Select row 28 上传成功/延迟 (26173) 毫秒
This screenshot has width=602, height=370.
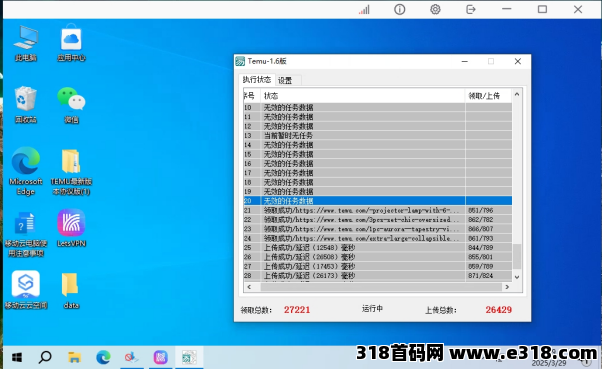(378, 276)
